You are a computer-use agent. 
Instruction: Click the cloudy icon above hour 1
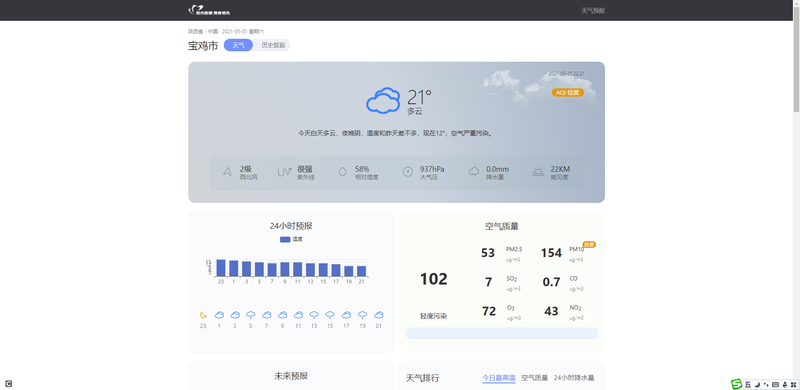[219, 315]
